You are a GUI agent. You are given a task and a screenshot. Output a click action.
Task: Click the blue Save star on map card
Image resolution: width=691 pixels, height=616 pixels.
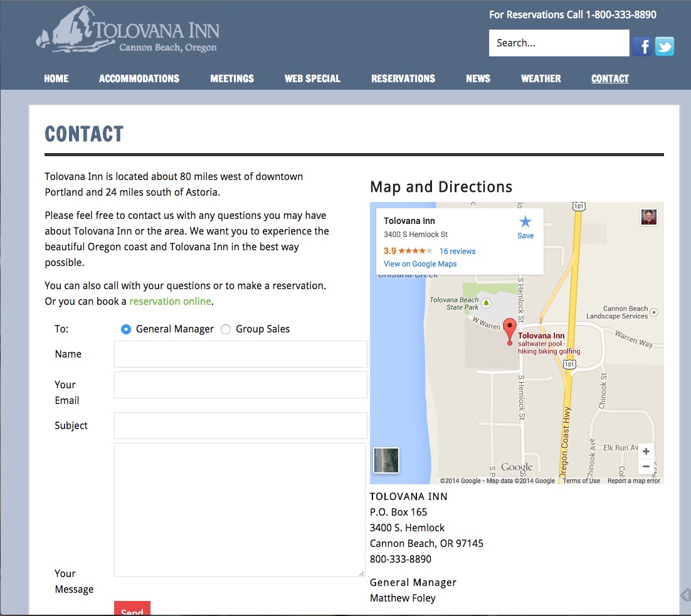tap(525, 222)
